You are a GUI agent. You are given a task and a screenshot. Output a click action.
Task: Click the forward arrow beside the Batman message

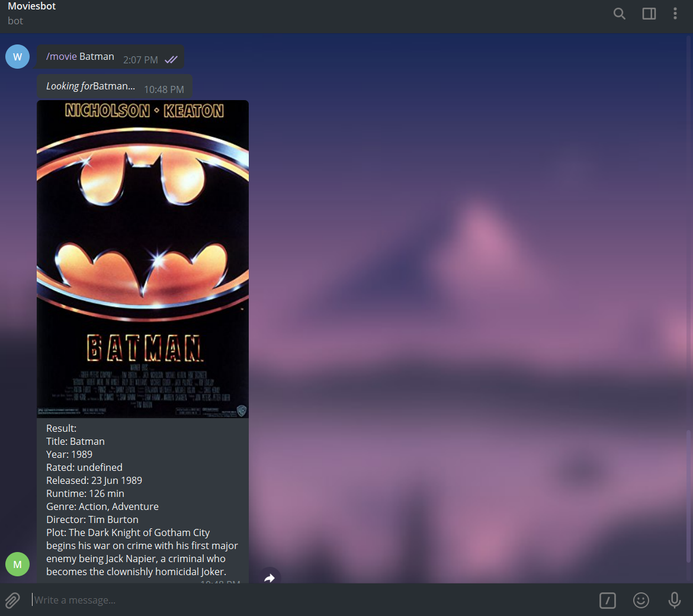[x=269, y=577]
